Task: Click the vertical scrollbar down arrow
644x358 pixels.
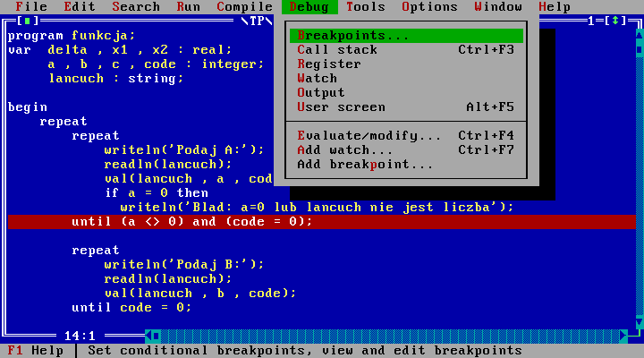Action: click(x=639, y=322)
